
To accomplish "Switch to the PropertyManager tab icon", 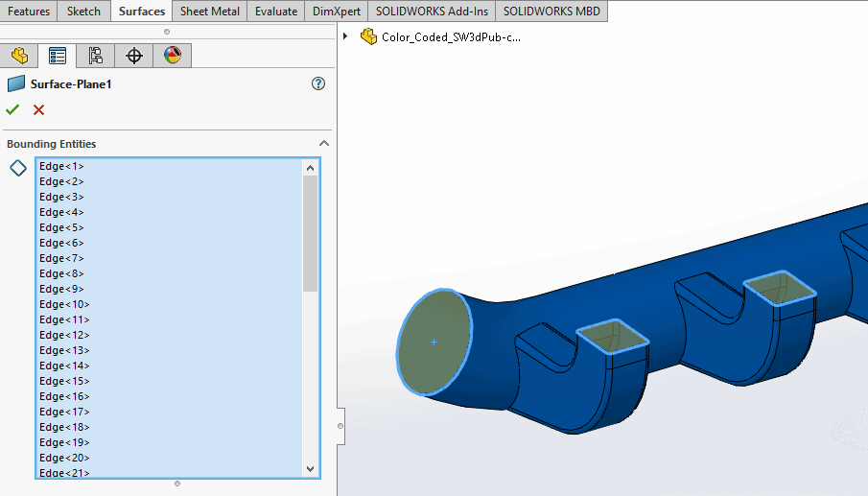I will click(58, 56).
